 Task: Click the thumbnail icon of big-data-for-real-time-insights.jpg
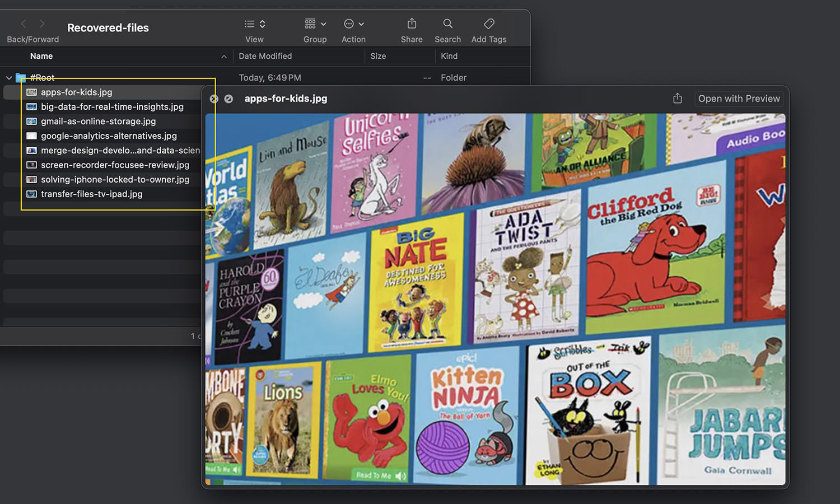(32, 106)
